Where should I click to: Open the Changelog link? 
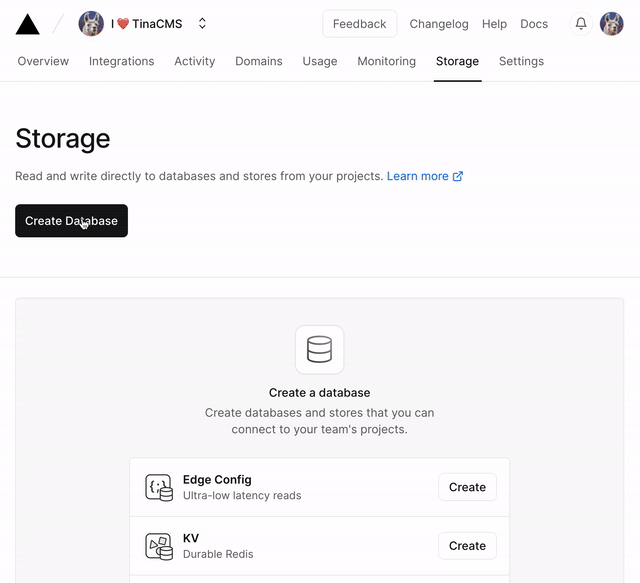(x=439, y=24)
